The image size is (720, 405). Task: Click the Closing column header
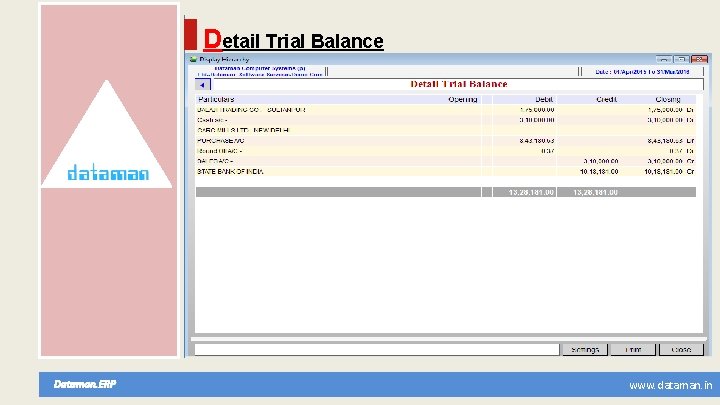[x=668, y=99]
